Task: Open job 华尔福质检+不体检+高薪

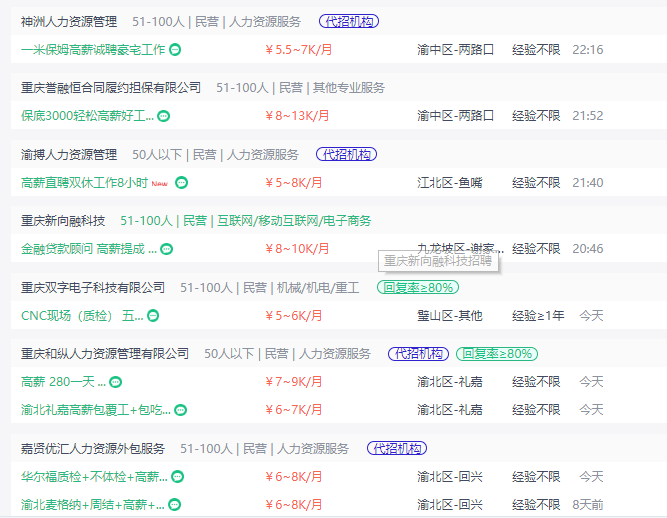Action: coord(94,477)
